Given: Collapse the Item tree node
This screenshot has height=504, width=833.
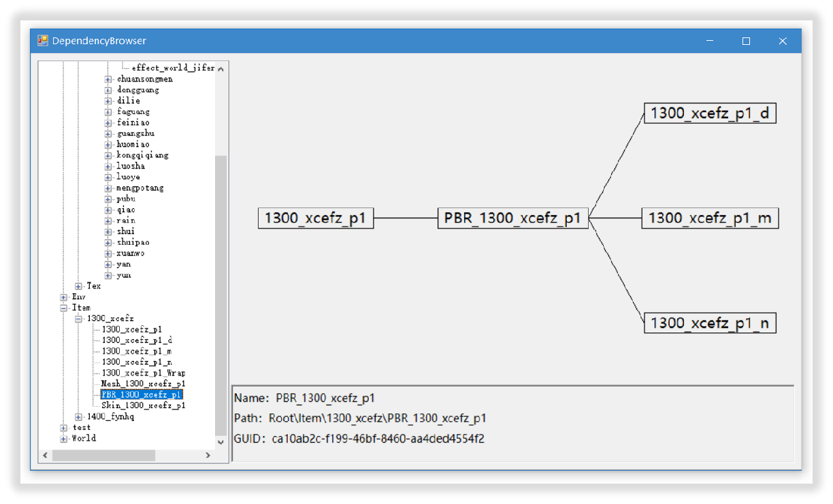Looking at the screenshot, I should click(63, 308).
